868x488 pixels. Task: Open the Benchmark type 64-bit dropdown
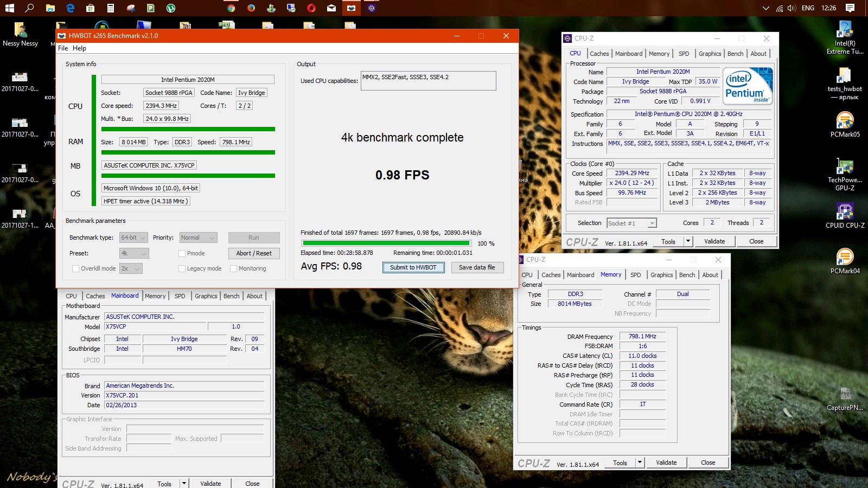[133, 237]
